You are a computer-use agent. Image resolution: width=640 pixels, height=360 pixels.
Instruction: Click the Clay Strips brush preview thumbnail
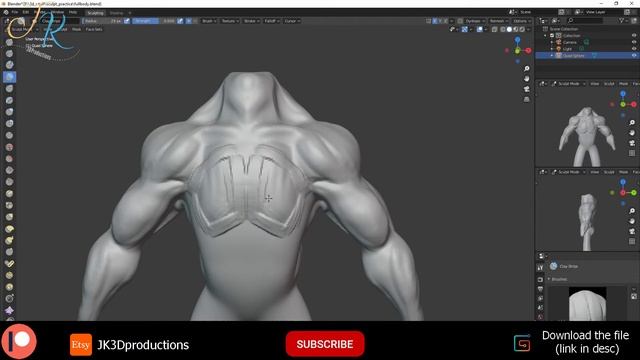(587, 304)
